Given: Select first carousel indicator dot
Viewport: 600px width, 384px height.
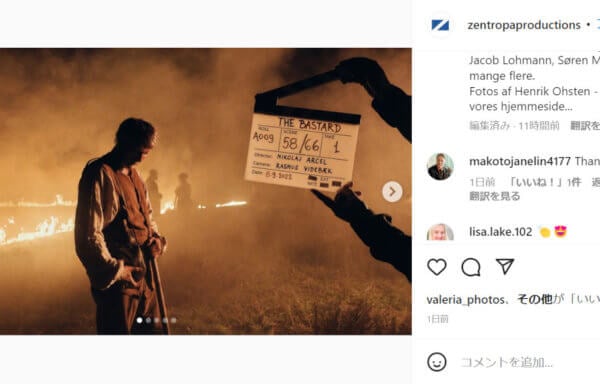Looking at the screenshot, I should [140, 320].
